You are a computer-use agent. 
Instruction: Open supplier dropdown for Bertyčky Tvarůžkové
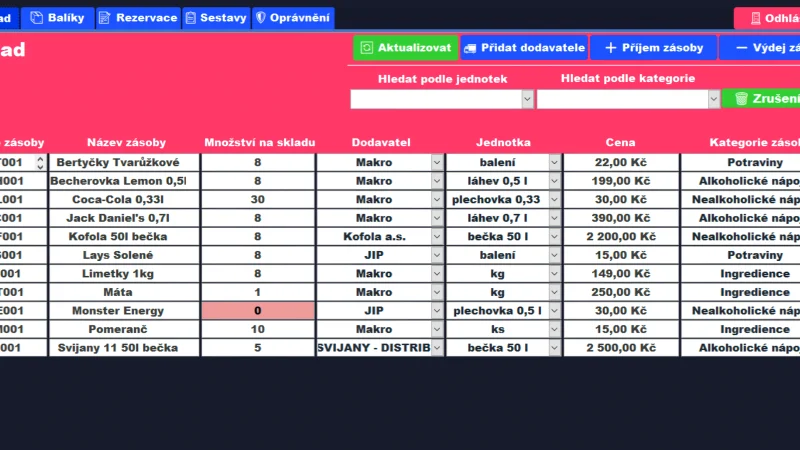click(x=437, y=162)
